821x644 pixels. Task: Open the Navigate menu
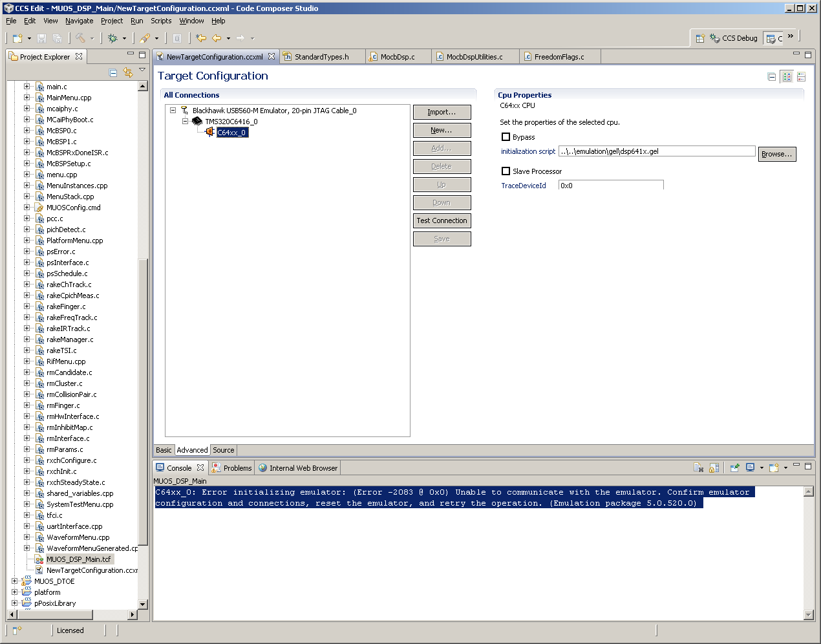coord(79,21)
